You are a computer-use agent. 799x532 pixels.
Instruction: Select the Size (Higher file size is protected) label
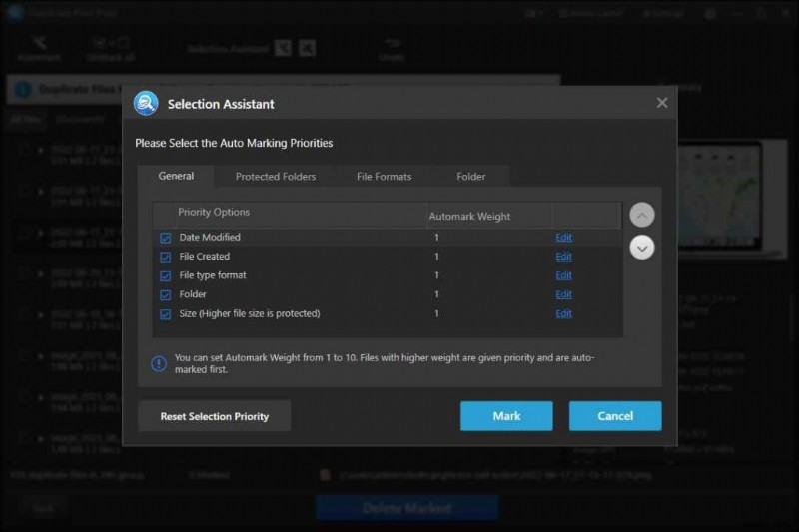click(250, 313)
